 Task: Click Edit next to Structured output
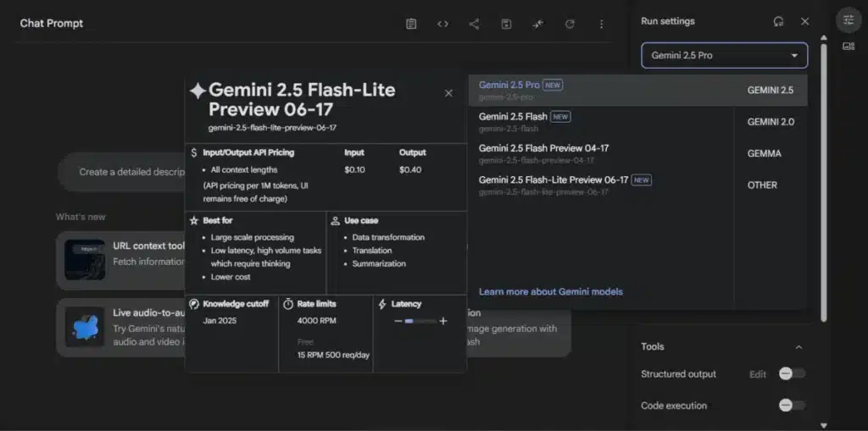tap(758, 374)
